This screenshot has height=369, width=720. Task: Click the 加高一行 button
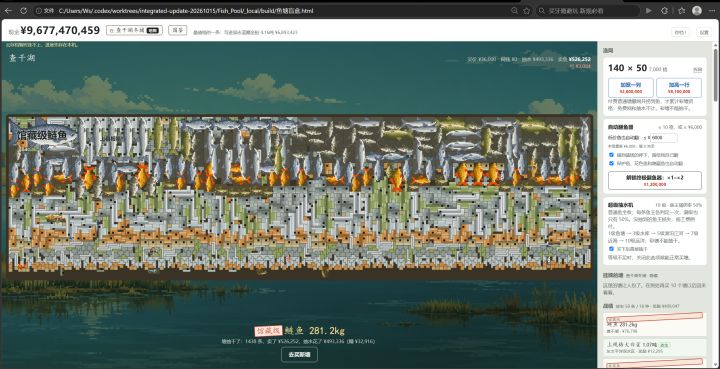[679, 88]
